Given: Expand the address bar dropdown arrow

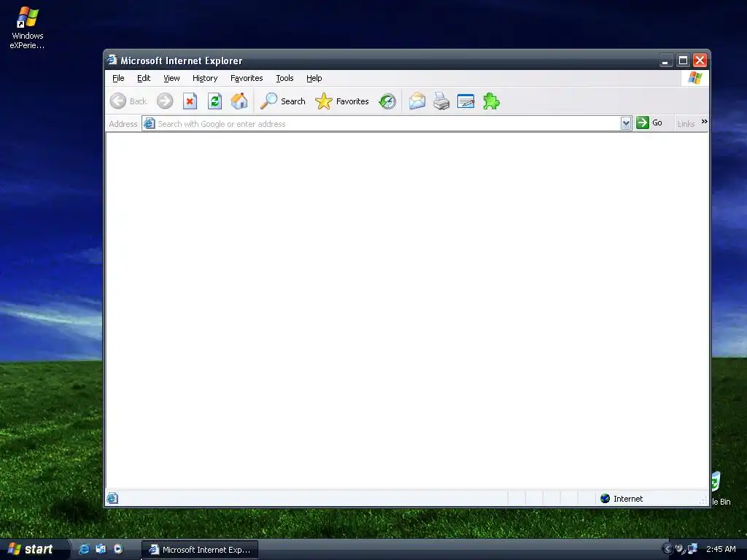Looking at the screenshot, I should pos(626,123).
